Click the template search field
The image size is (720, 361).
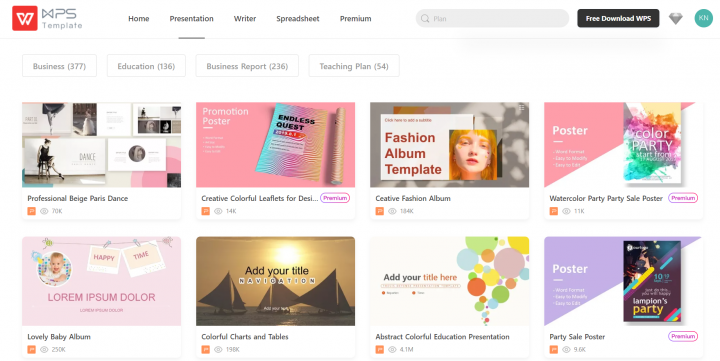click(x=492, y=19)
